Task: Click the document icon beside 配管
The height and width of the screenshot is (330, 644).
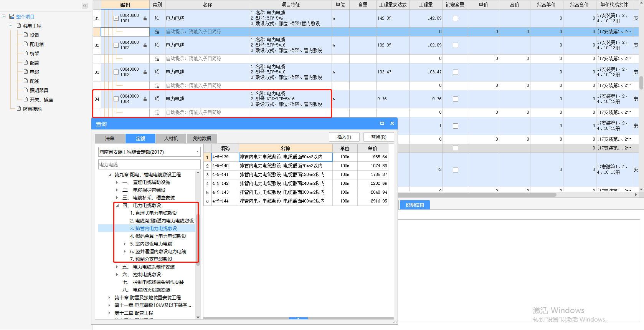Action: 26,63
